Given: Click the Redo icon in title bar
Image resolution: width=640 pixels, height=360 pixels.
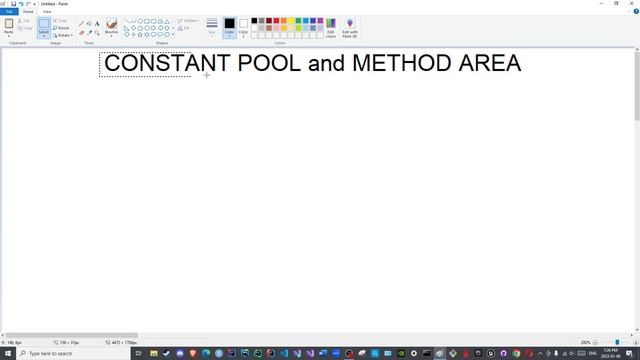Looking at the screenshot, I should coord(28,4).
